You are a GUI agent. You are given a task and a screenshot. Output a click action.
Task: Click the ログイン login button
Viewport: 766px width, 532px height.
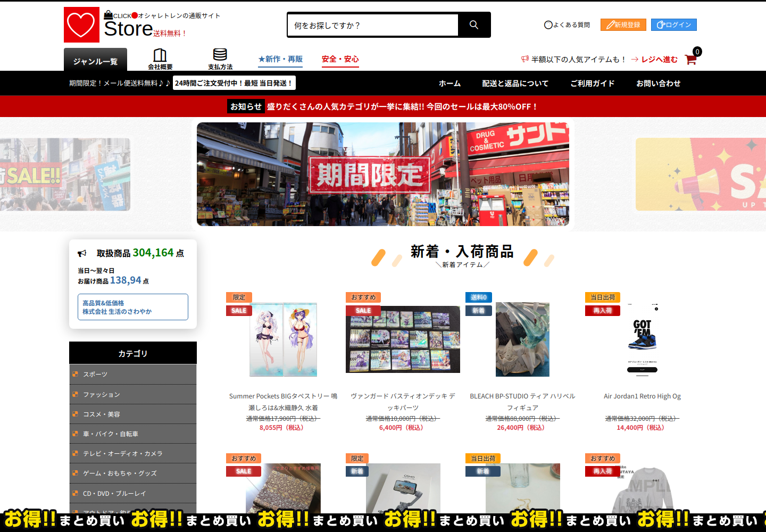point(674,25)
